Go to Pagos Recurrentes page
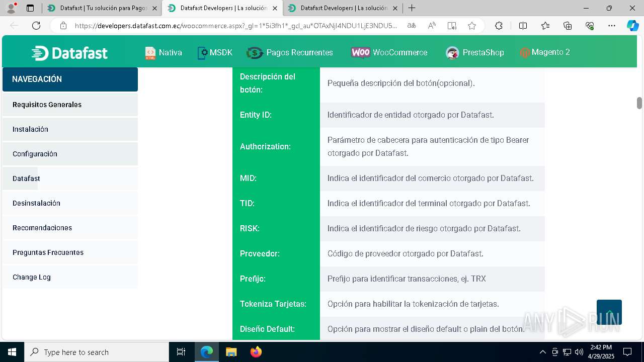 (x=290, y=53)
